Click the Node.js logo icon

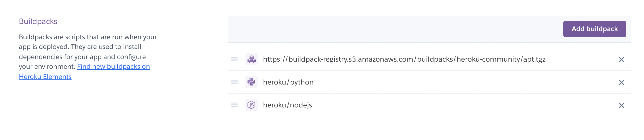[252, 105]
